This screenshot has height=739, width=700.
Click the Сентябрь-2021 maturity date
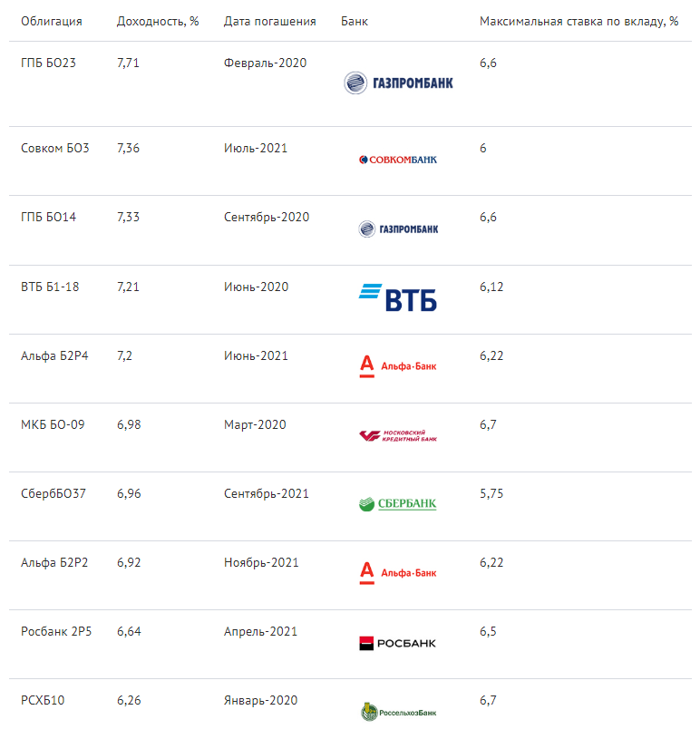[267, 493]
